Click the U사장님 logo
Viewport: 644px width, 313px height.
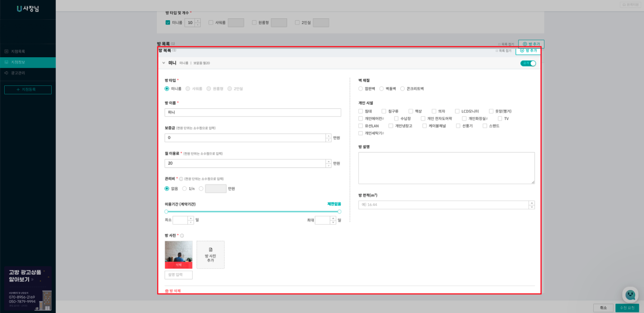[27, 8]
